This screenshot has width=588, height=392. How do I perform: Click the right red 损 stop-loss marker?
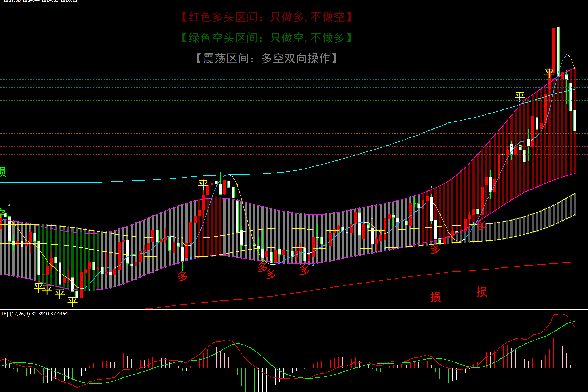[482, 292]
